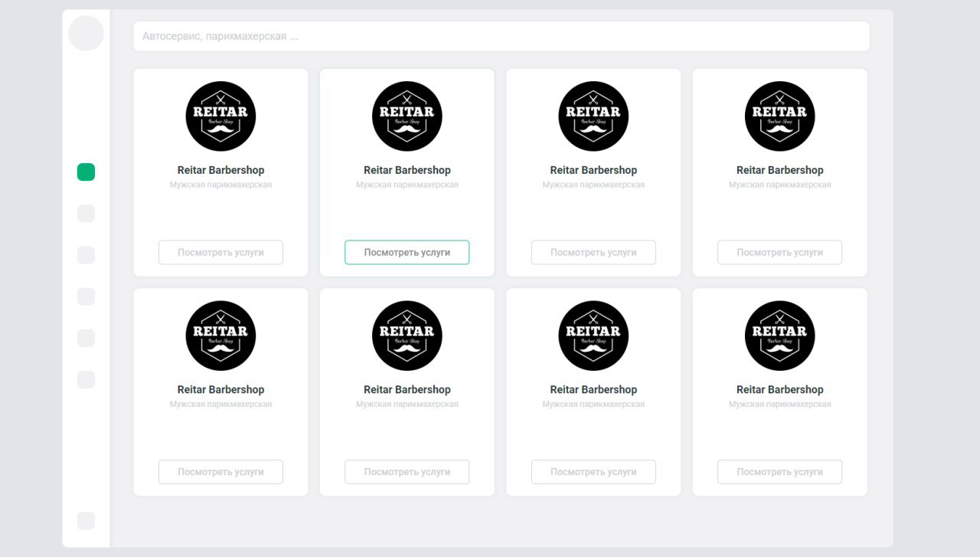This screenshot has width=980, height=557.
Task: Click the Reitar logo on the top row's second card
Action: click(407, 116)
